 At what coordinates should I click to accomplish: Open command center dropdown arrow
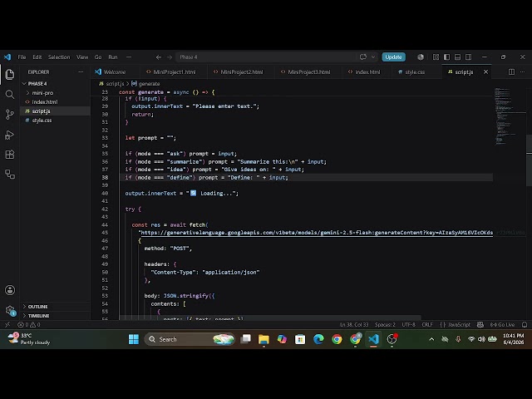tap(373, 57)
